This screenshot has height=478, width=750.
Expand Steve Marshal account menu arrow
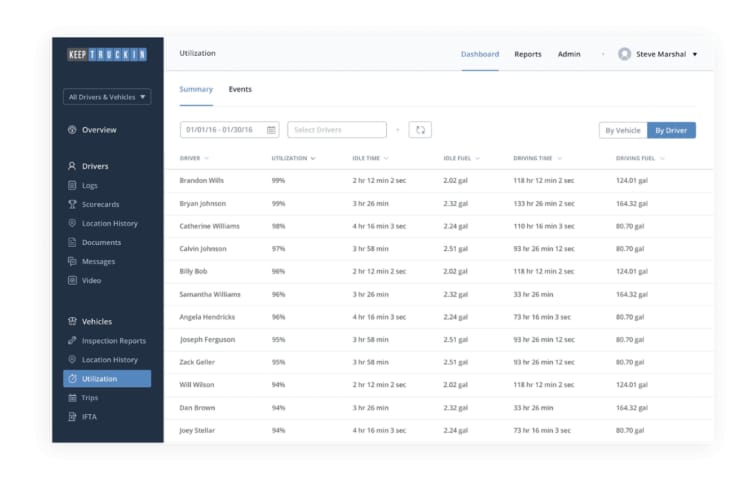[x=695, y=54]
